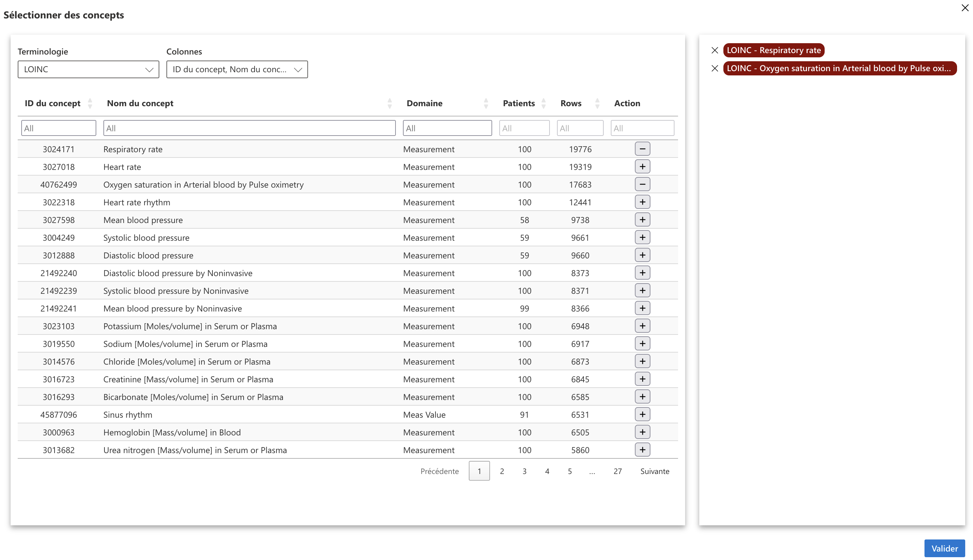Click patients value 99
973x560 pixels.
pyautogui.click(x=524, y=308)
